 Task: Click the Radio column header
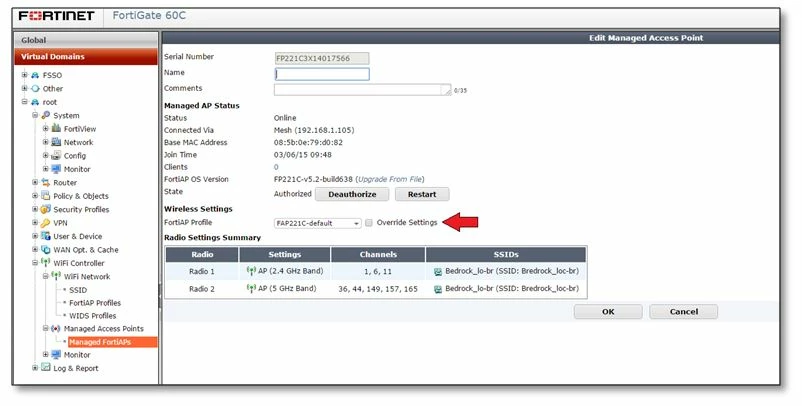click(202, 254)
